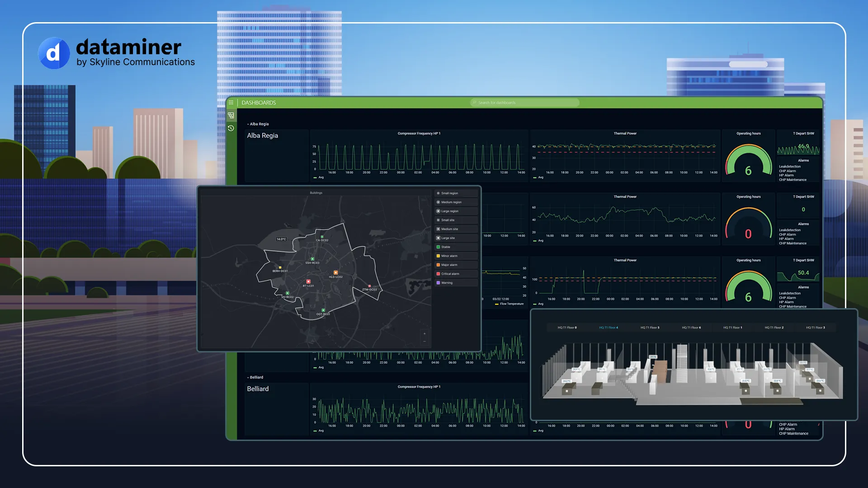This screenshot has height=488, width=868.
Task: Click the Alba Regia title panel
Action: click(277, 156)
